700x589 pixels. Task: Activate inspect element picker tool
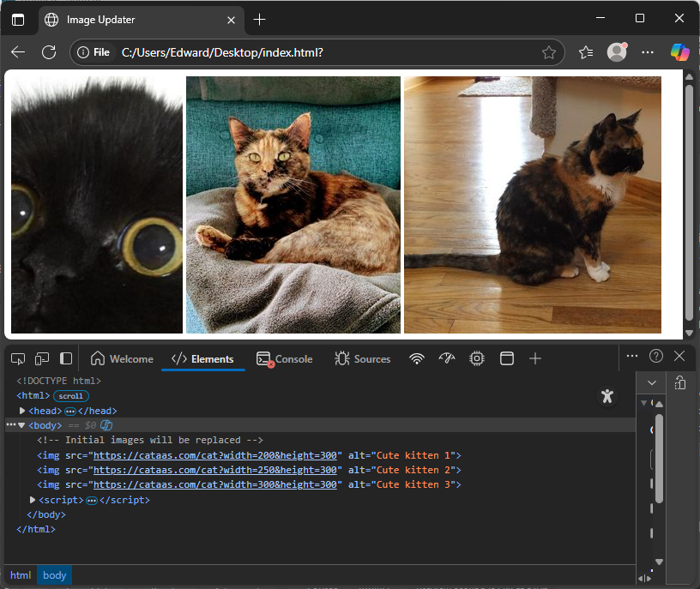click(18, 358)
